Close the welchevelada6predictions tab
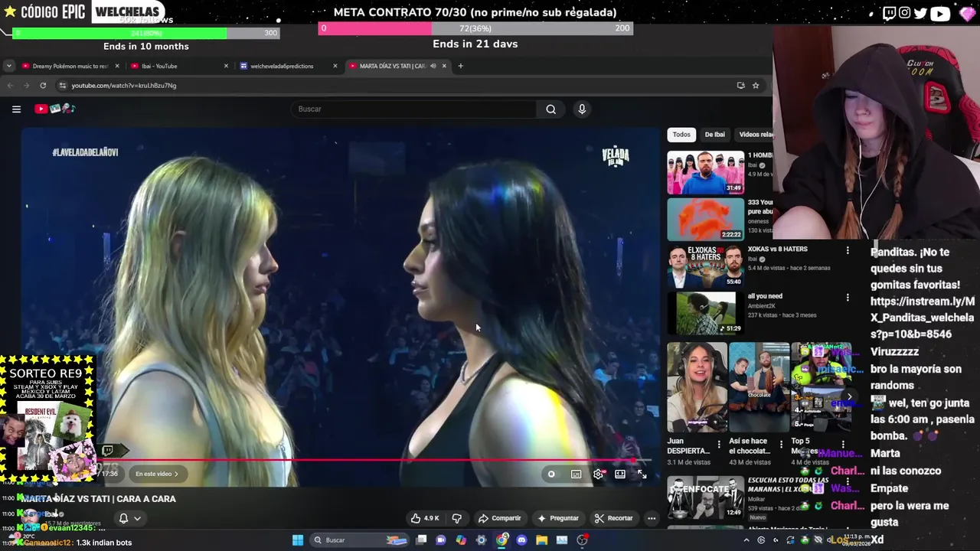Viewport: 980px width, 551px height. coord(335,66)
